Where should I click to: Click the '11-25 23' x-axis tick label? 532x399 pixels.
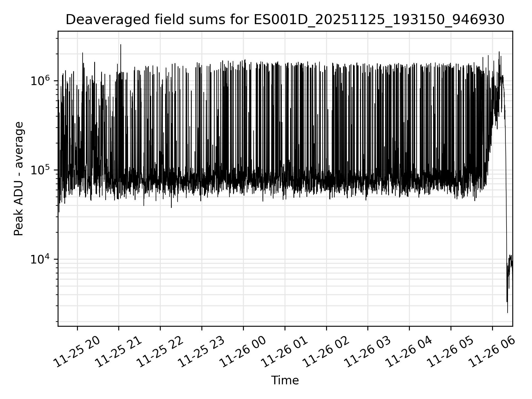(x=201, y=352)
